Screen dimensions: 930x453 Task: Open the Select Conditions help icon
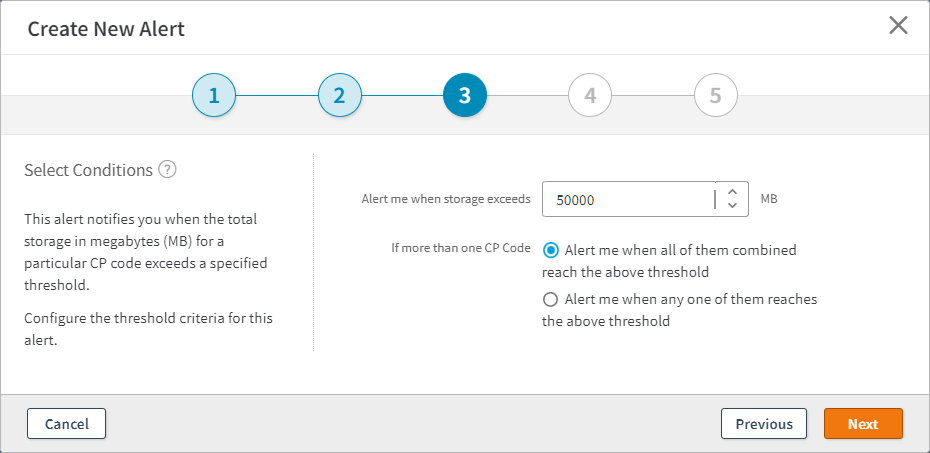coord(168,170)
